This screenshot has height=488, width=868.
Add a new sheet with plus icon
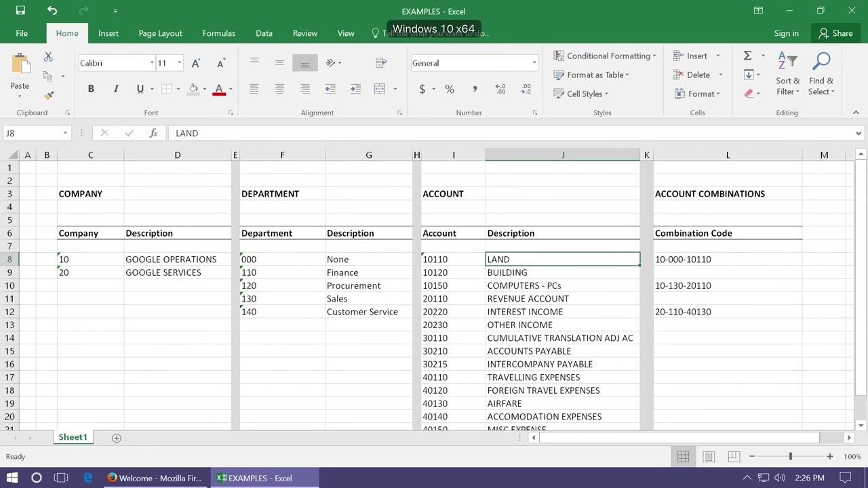tap(116, 438)
